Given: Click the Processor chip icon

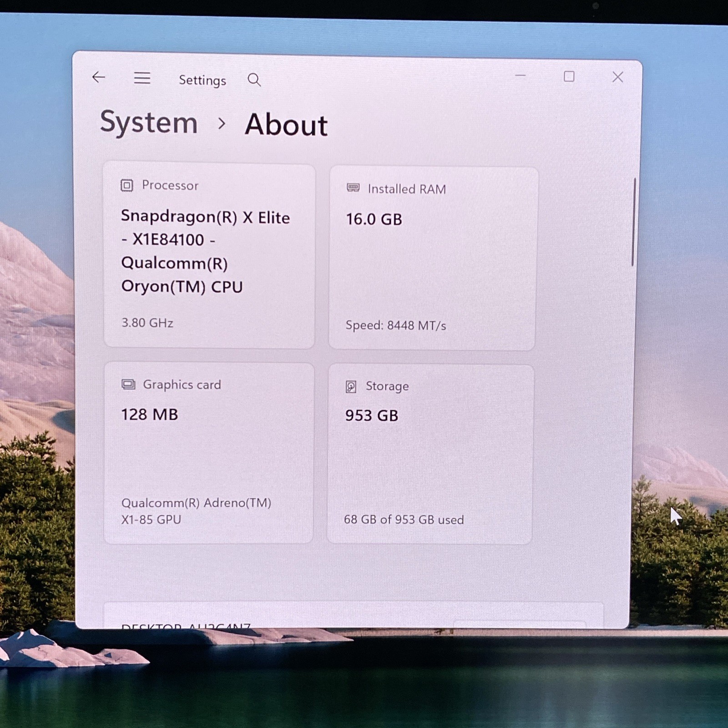Looking at the screenshot, I should (x=126, y=186).
